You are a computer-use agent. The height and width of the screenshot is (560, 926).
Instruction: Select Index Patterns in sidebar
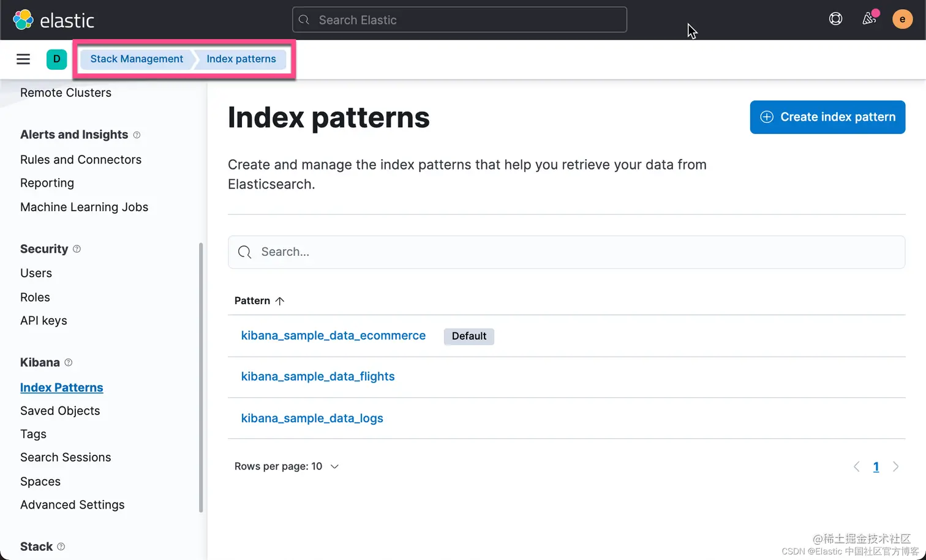(x=62, y=387)
